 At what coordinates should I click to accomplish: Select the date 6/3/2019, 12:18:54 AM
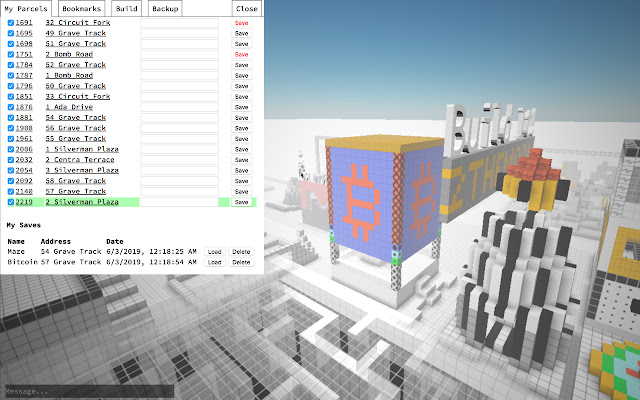[x=151, y=262]
